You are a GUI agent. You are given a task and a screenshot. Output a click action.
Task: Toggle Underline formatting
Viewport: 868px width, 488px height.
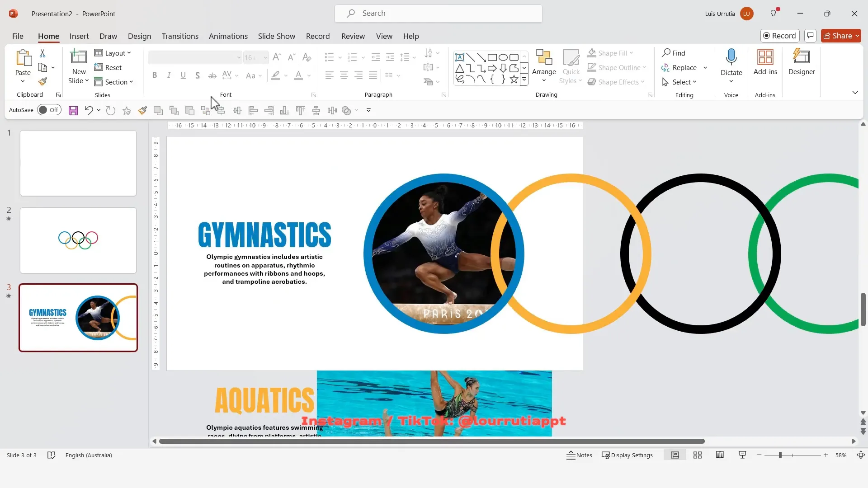coord(183,75)
